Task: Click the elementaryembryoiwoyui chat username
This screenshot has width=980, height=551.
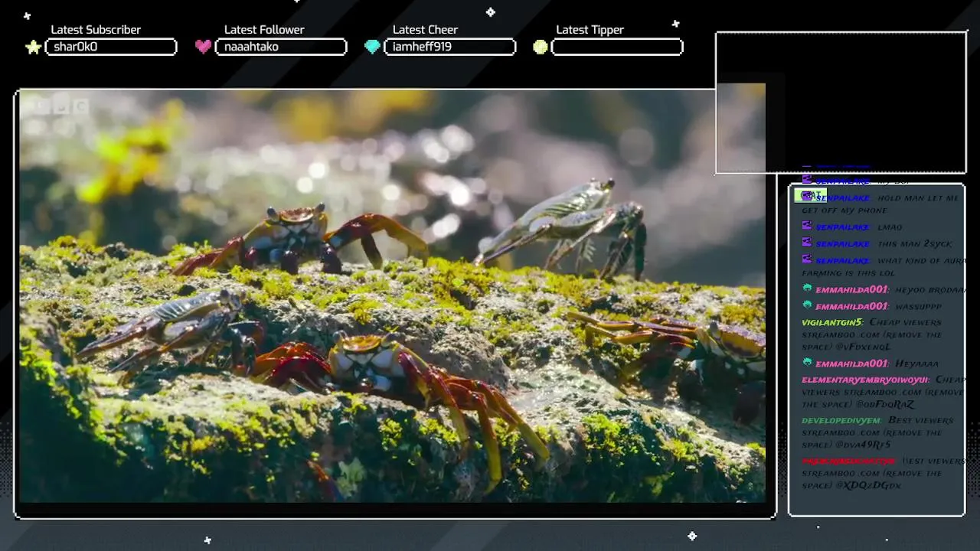Action: (866, 380)
